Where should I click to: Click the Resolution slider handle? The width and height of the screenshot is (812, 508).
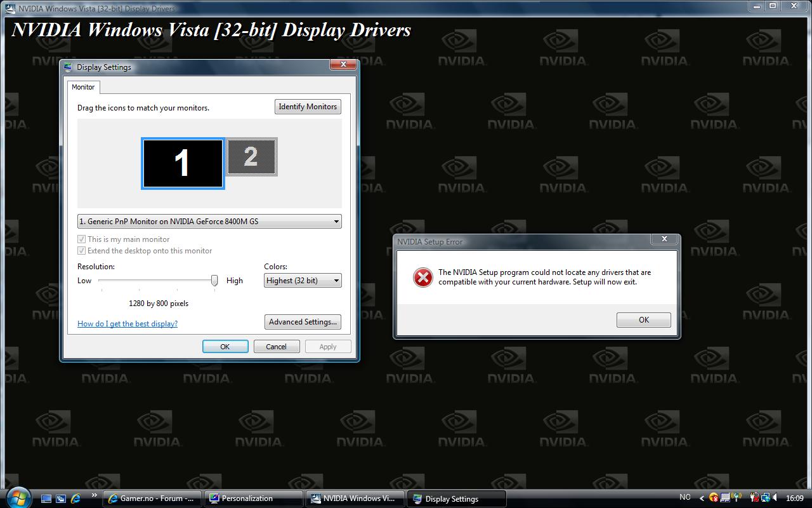(214, 280)
